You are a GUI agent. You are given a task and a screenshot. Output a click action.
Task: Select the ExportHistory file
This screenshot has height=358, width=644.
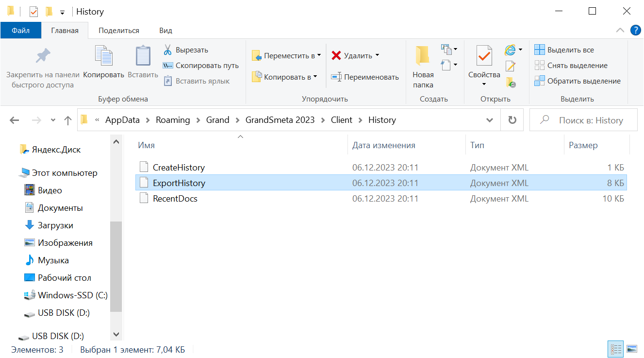pos(381,183)
